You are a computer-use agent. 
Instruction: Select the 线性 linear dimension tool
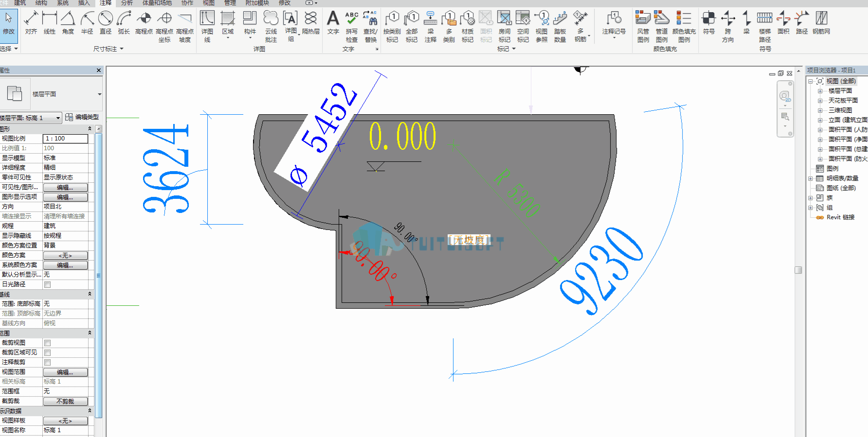click(50, 23)
